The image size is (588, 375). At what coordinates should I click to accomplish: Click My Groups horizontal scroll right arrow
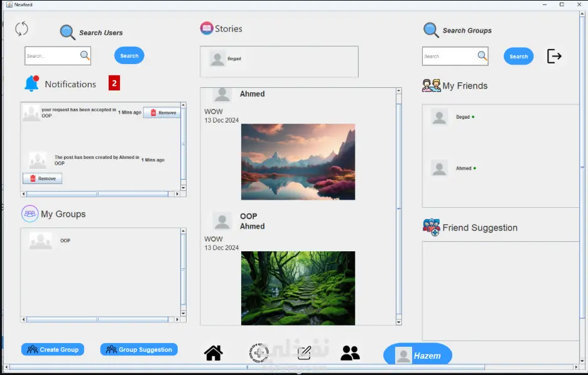(x=177, y=320)
